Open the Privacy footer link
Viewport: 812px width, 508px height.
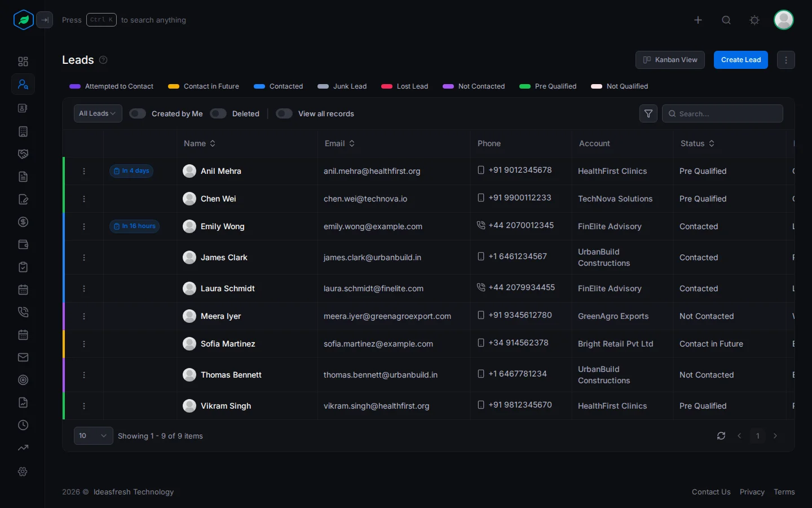pos(752,492)
